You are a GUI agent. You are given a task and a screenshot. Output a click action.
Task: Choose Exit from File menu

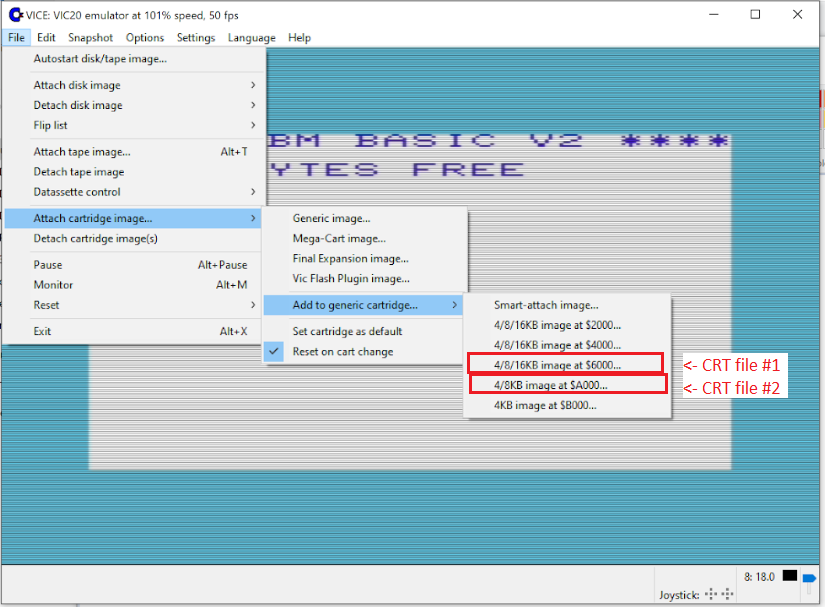(133, 331)
